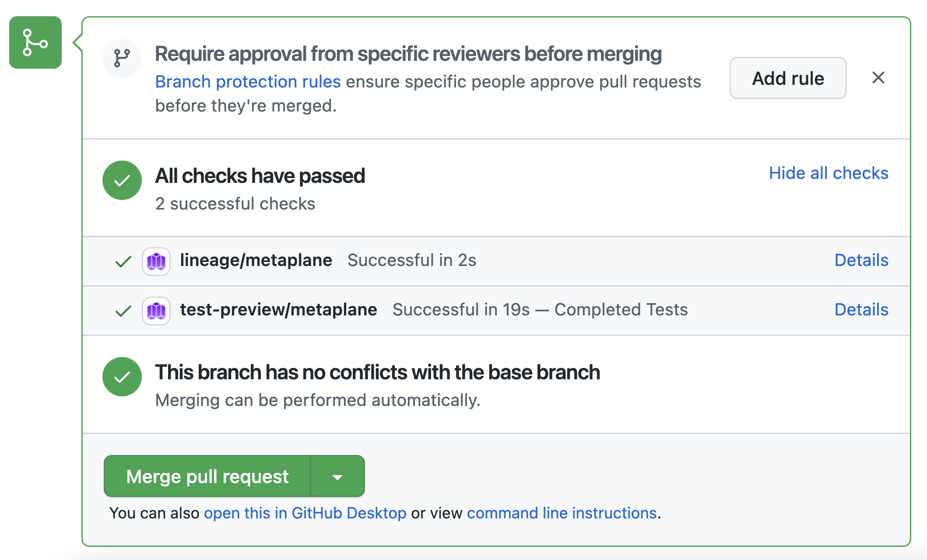Click the Add rule button
The height and width of the screenshot is (560, 927).
click(788, 78)
